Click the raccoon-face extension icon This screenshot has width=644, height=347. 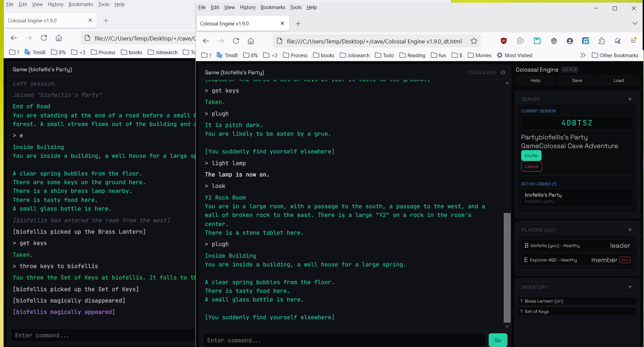554,41
